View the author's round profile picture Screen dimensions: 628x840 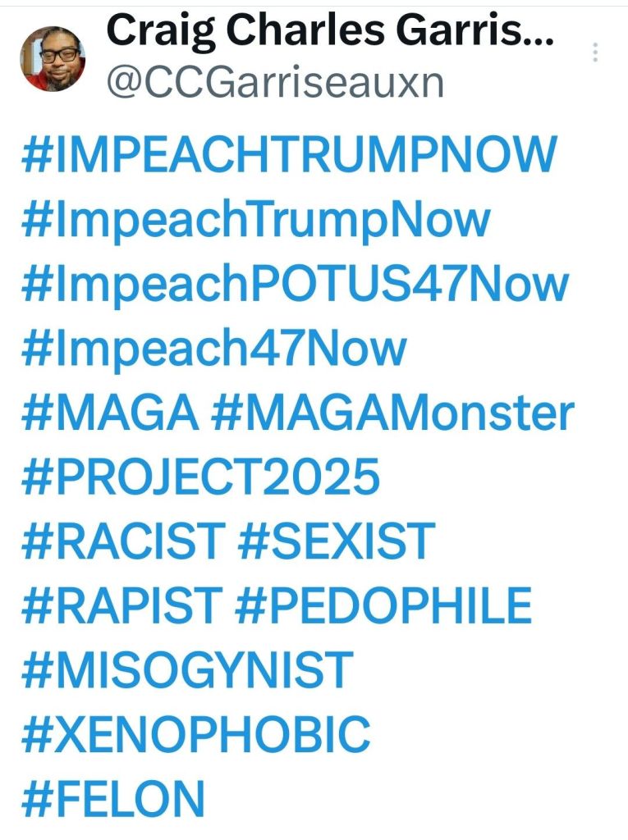click(52, 57)
